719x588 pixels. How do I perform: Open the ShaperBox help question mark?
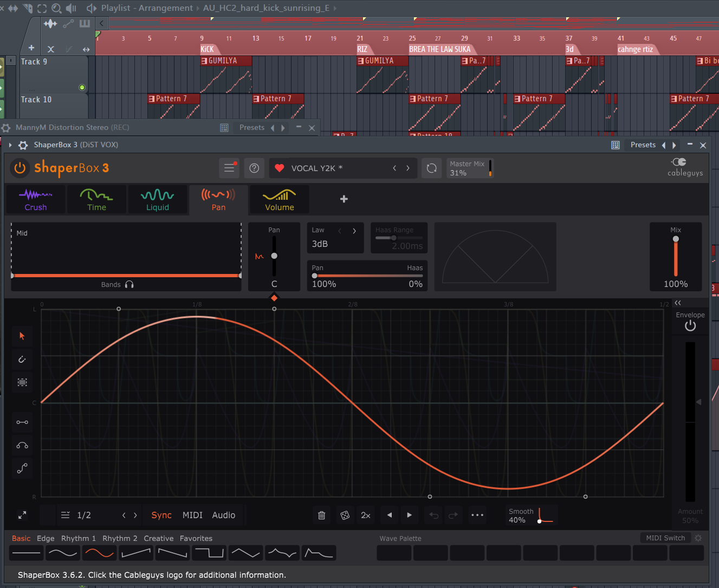click(x=254, y=168)
